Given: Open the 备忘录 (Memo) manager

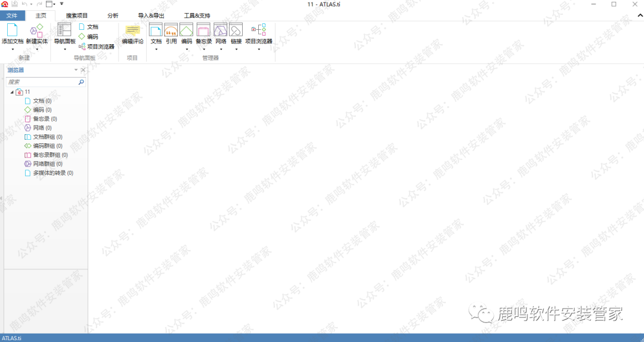Looking at the screenshot, I should click(x=203, y=31).
